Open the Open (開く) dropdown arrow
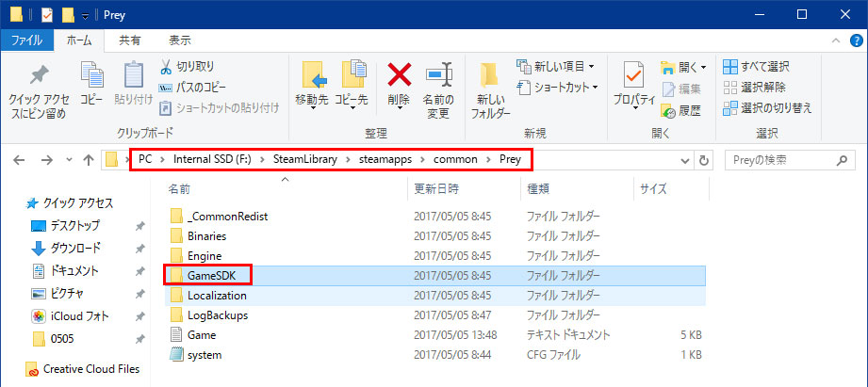Screen dimensions: 868x387 point(704,68)
